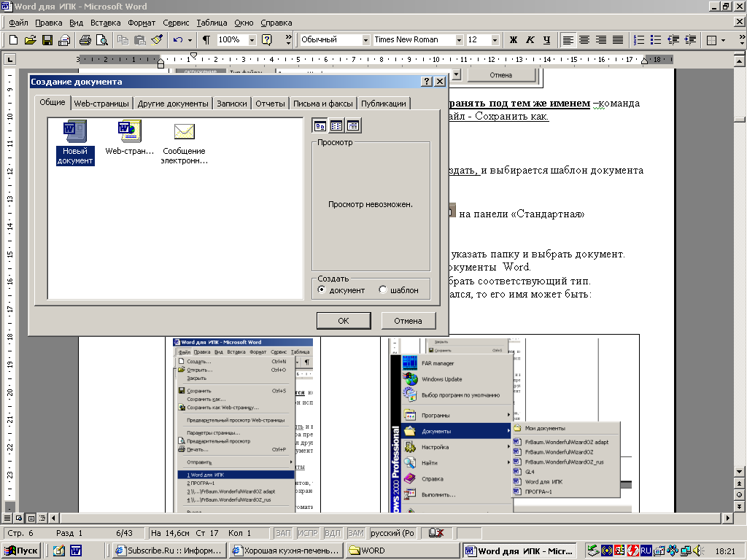The height and width of the screenshot is (560, 747).
Task: Switch to the Записки tab
Action: (x=232, y=104)
